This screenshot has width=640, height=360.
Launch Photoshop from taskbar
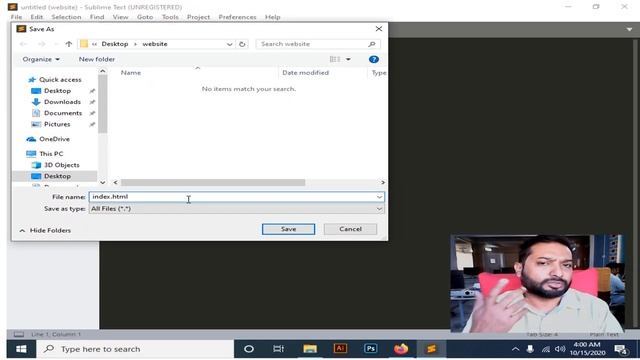point(371,349)
